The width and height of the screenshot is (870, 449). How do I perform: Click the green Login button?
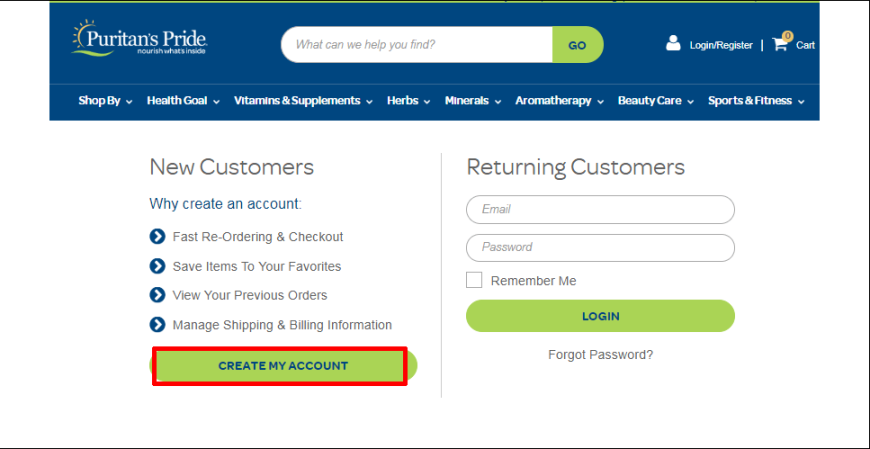tap(600, 316)
